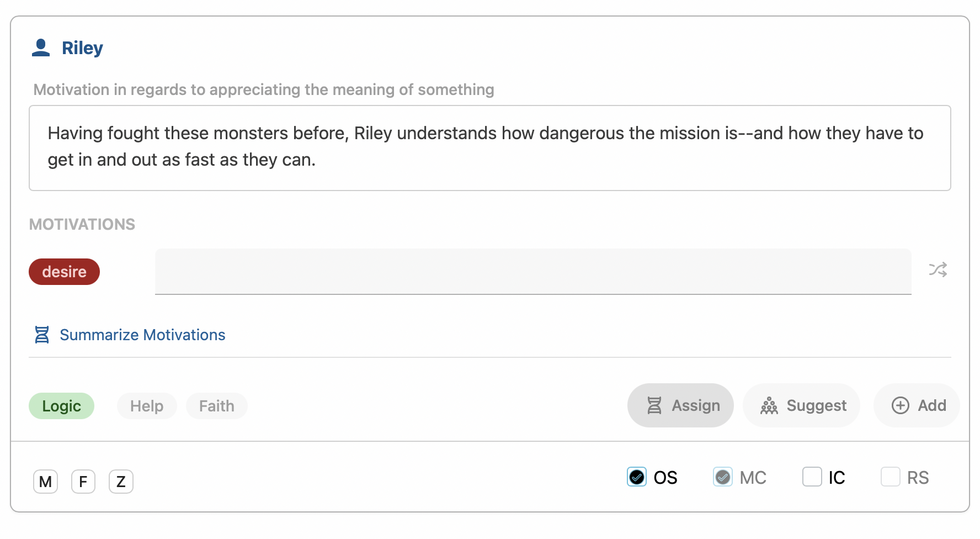Click the Suggest button label
980x539 pixels.
pos(816,405)
